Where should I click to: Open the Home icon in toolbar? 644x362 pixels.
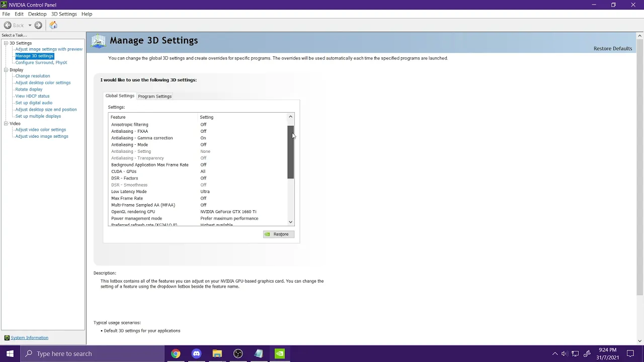pos(53,25)
